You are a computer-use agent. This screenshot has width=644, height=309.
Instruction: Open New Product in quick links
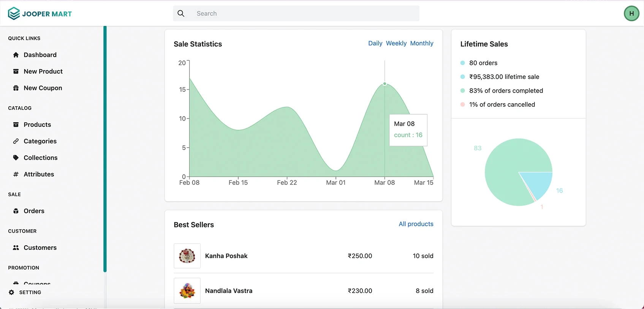(x=43, y=71)
